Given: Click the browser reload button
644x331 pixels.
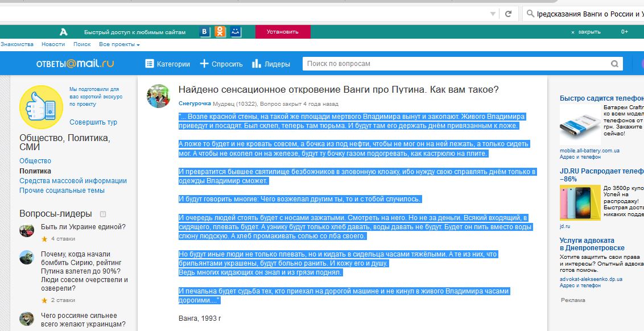Looking at the screenshot, I should click(508, 14).
